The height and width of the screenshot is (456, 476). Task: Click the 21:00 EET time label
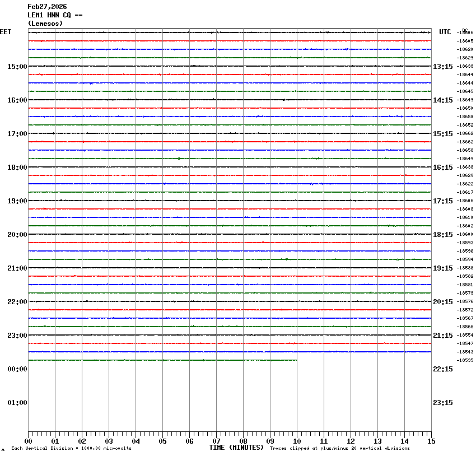tap(17, 268)
